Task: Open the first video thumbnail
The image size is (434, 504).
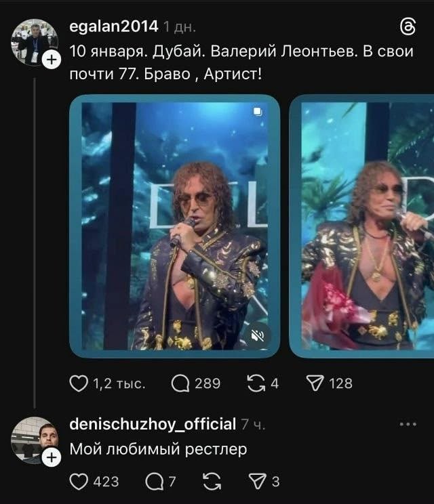Action: tap(174, 226)
